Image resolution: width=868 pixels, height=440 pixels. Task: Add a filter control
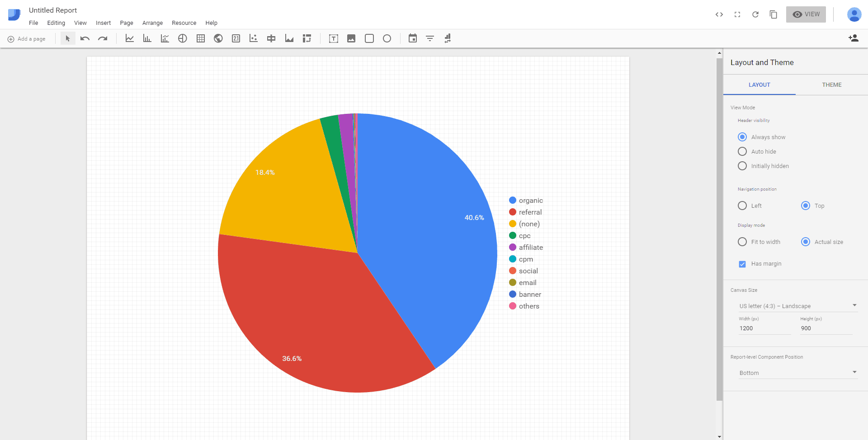(x=429, y=38)
